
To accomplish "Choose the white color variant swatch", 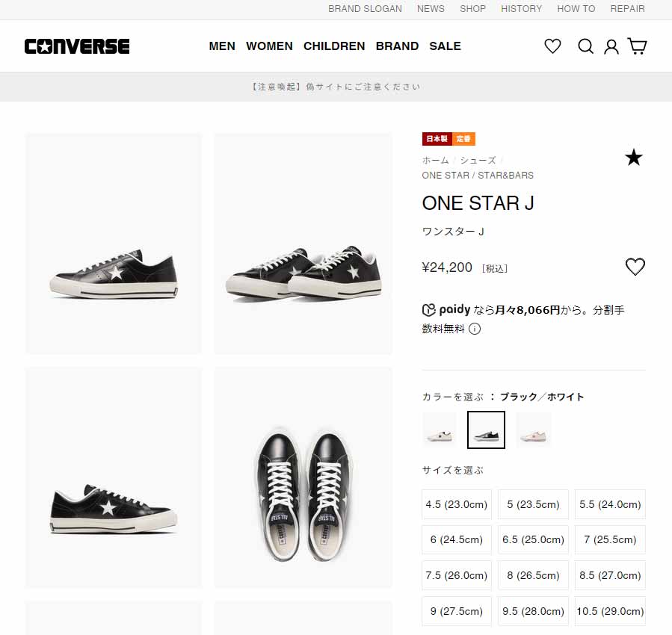I will [440, 430].
